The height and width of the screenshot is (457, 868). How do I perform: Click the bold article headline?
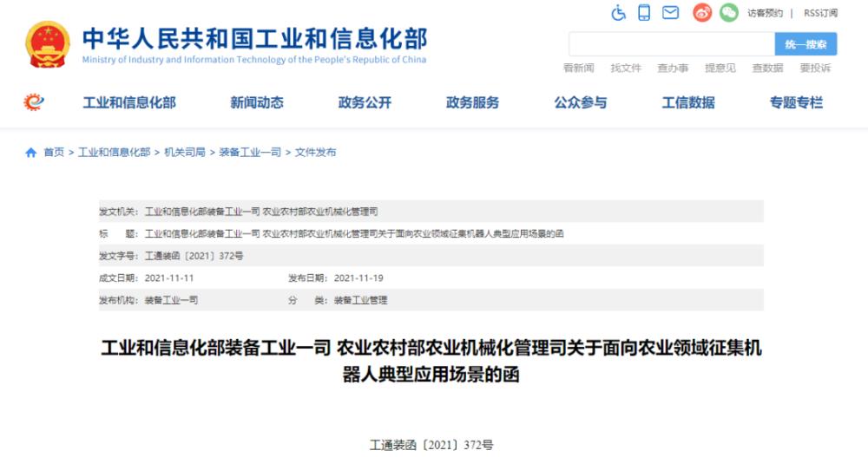pyautogui.click(x=431, y=362)
